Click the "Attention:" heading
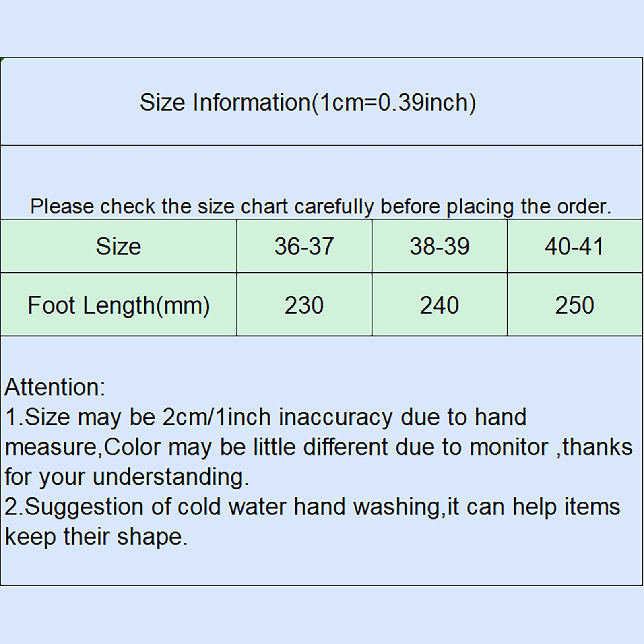The width and height of the screenshot is (644, 644). (55, 387)
